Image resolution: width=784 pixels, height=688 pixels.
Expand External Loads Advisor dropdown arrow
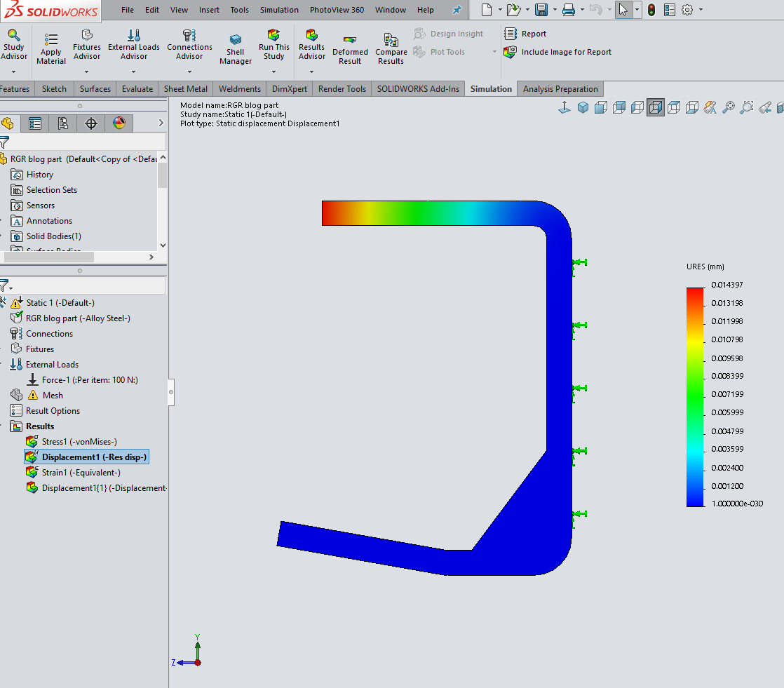133,72
